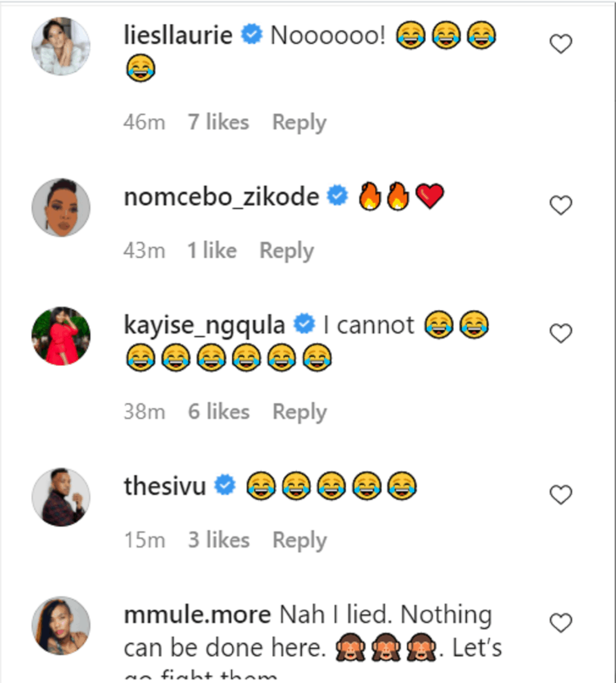Reply to nomcebo_zikode's comment
The height and width of the screenshot is (683, 616).
[286, 250]
